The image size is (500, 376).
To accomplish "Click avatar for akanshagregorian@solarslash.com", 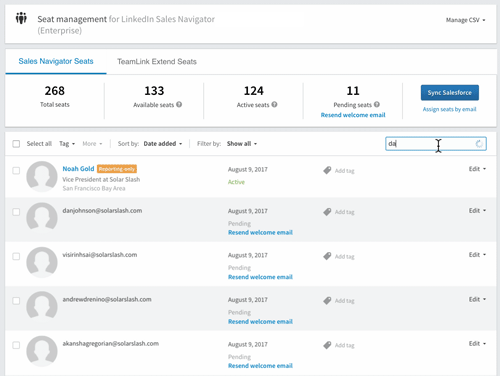I will 42,351.
